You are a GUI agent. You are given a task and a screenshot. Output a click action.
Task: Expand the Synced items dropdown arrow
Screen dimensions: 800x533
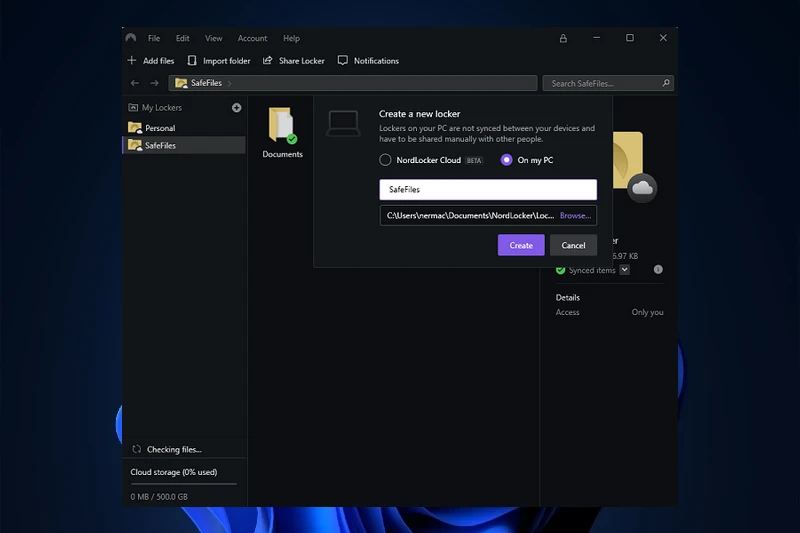point(625,270)
